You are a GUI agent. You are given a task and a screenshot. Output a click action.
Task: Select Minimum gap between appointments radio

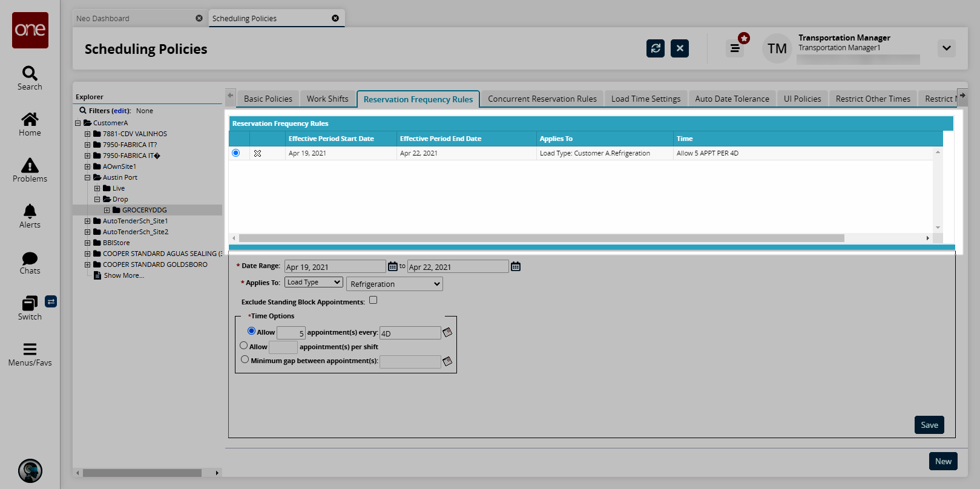click(245, 359)
